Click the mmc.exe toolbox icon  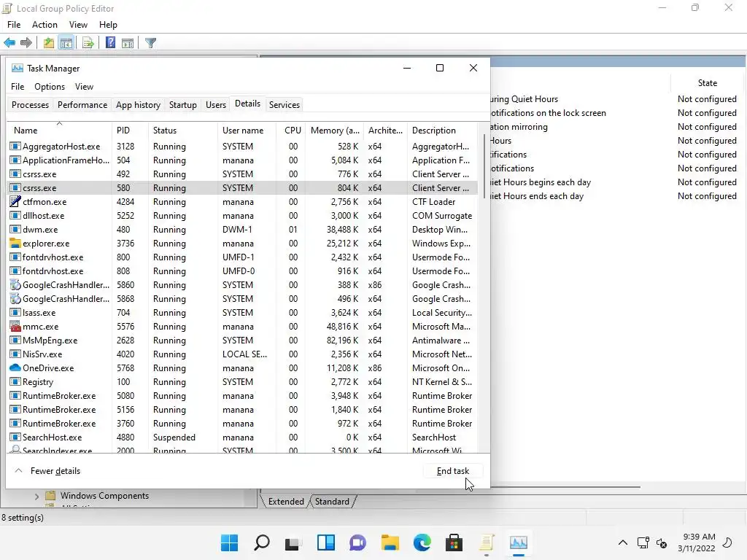(15, 327)
